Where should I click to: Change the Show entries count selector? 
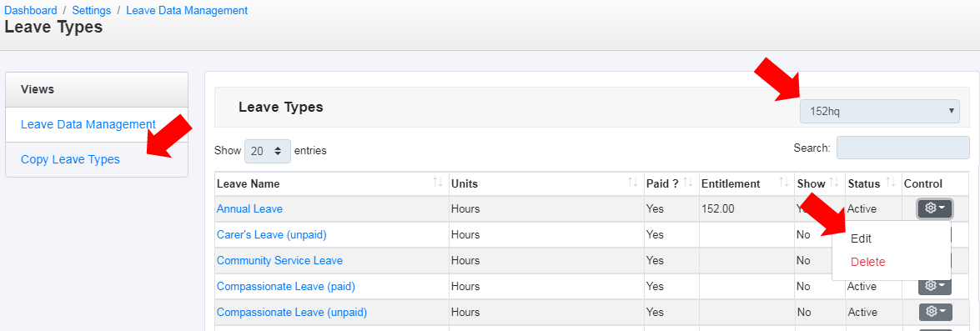268,151
